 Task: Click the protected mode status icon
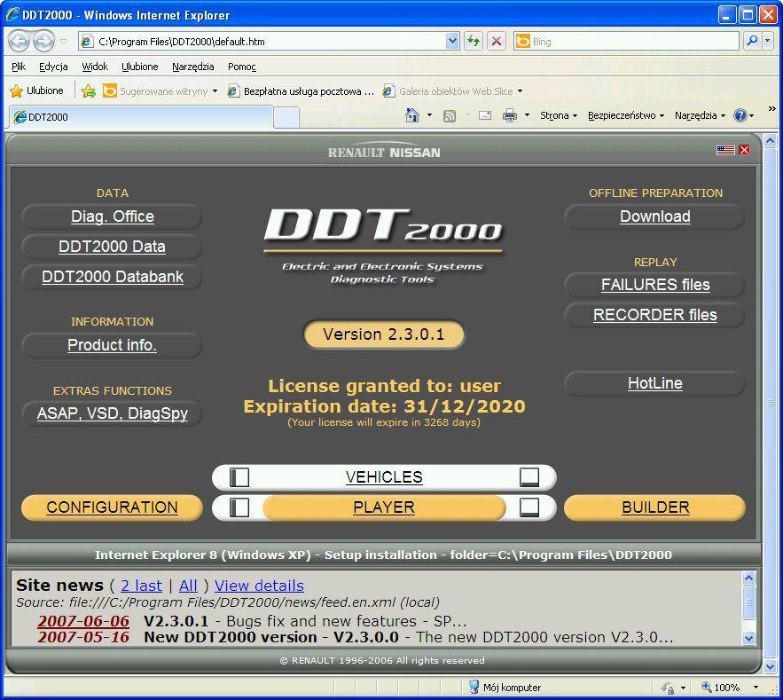(668, 688)
